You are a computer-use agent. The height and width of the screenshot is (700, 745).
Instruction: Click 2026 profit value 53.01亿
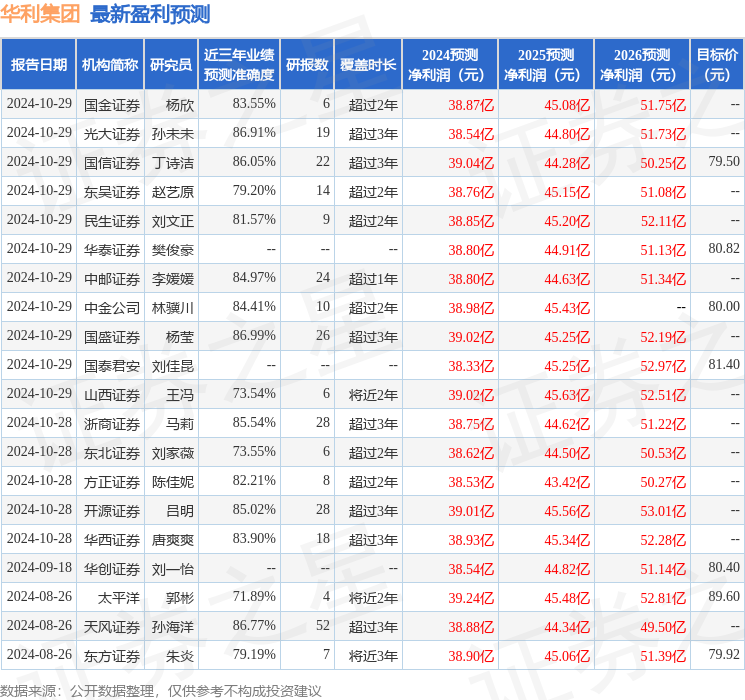(x=663, y=511)
